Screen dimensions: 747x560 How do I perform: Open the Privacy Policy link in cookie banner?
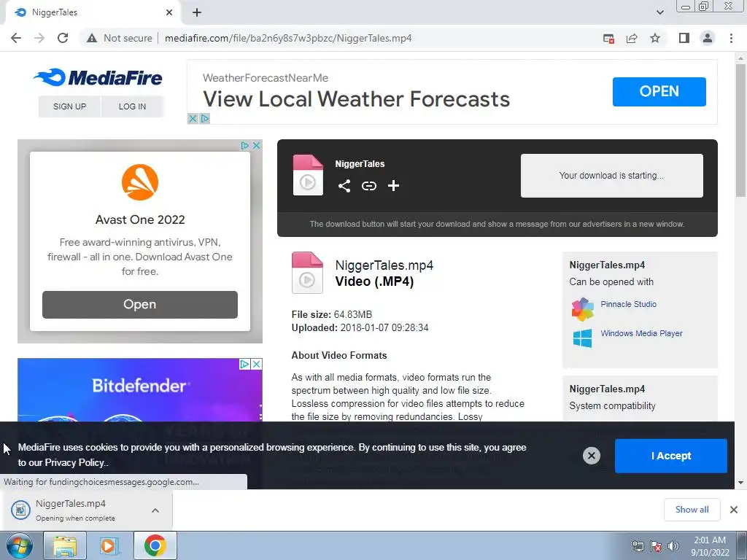point(74,462)
